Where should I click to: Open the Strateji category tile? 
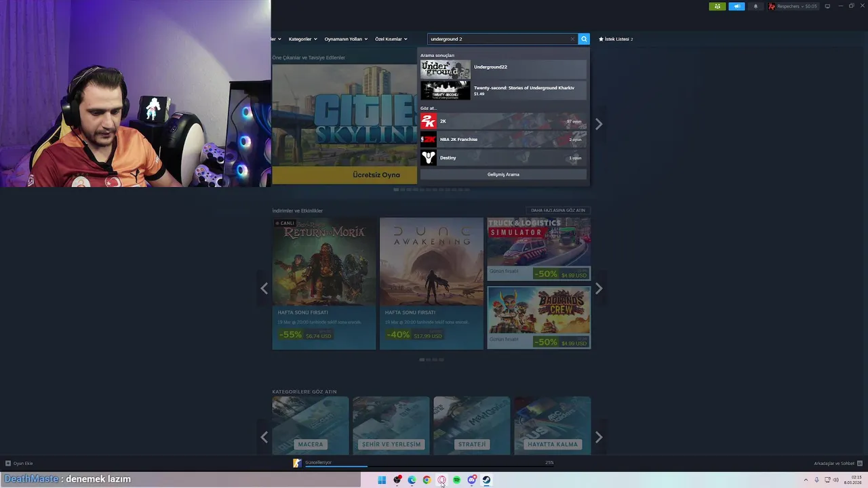[472, 426]
